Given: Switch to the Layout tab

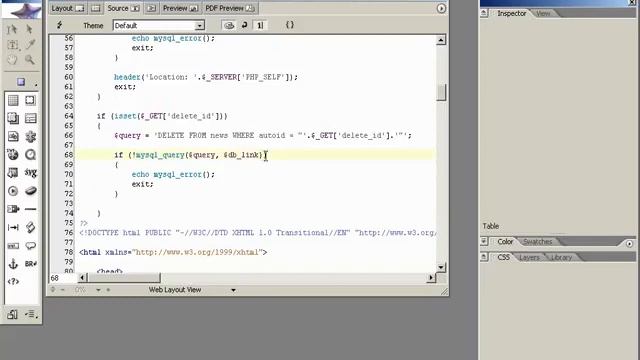Looking at the screenshot, I should point(67,8).
